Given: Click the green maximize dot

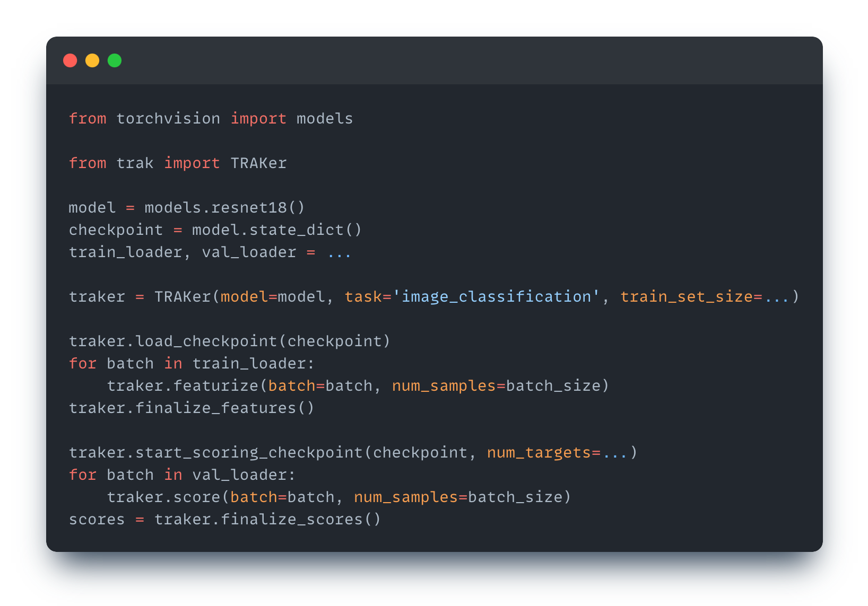Looking at the screenshot, I should tap(115, 60).
